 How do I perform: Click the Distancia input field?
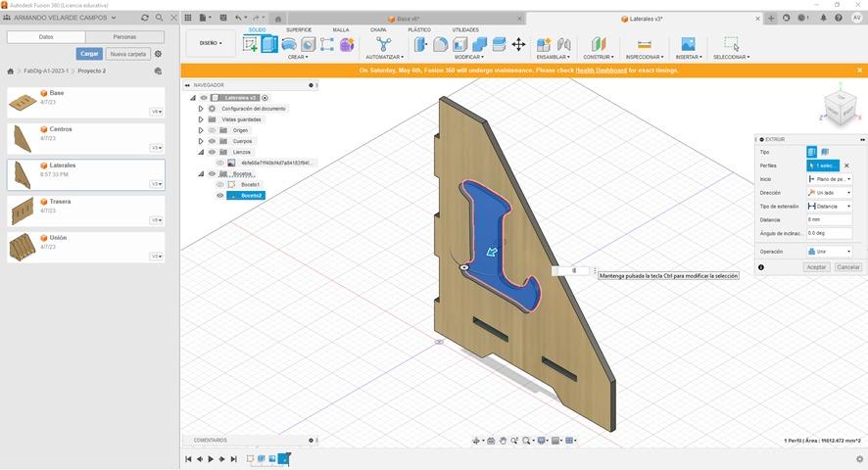[x=829, y=219]
